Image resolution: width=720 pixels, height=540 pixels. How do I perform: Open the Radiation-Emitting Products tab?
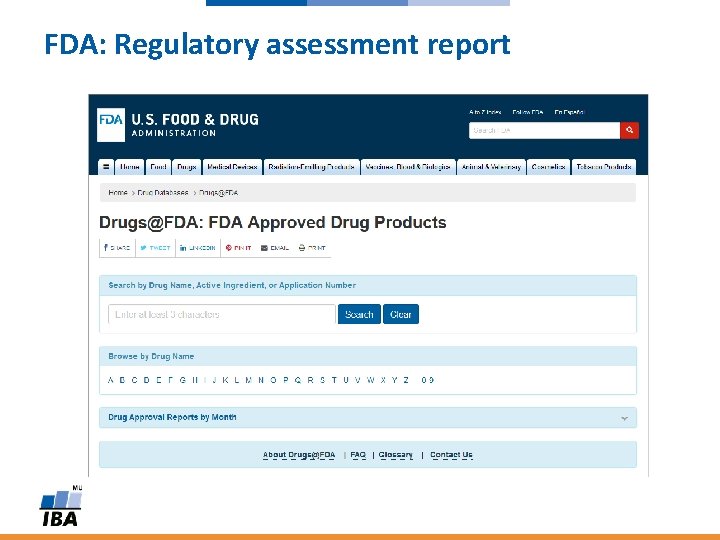coord(311,167)
